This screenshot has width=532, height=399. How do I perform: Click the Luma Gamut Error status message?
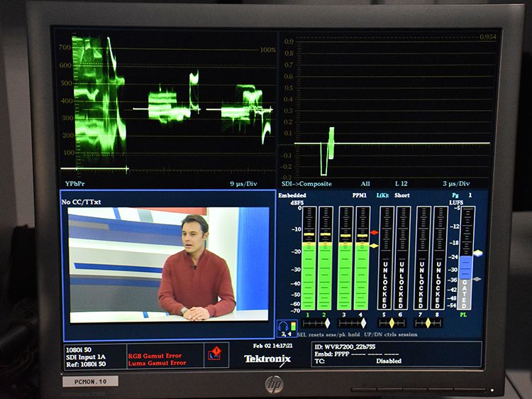coord(157,363)
